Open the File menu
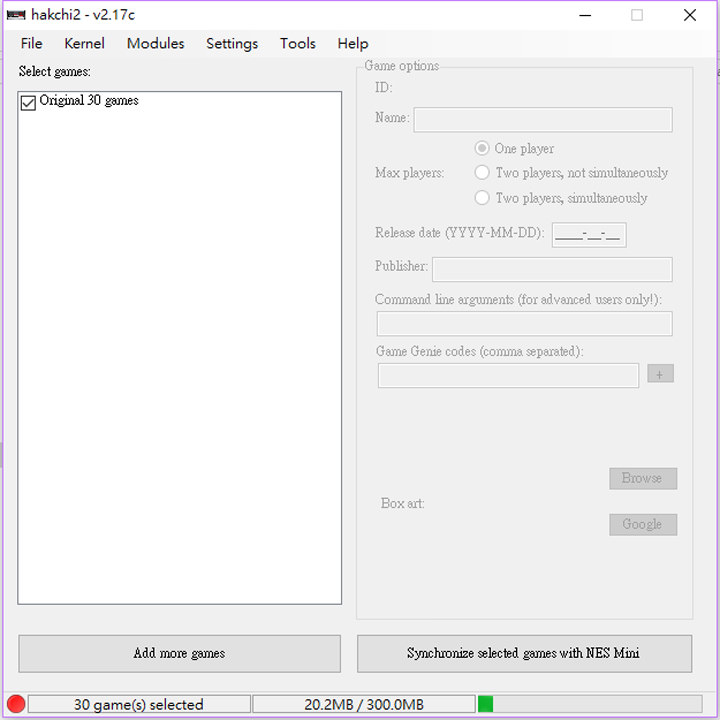The width and height of the screenshot is (720, 720). pos(32,43)
